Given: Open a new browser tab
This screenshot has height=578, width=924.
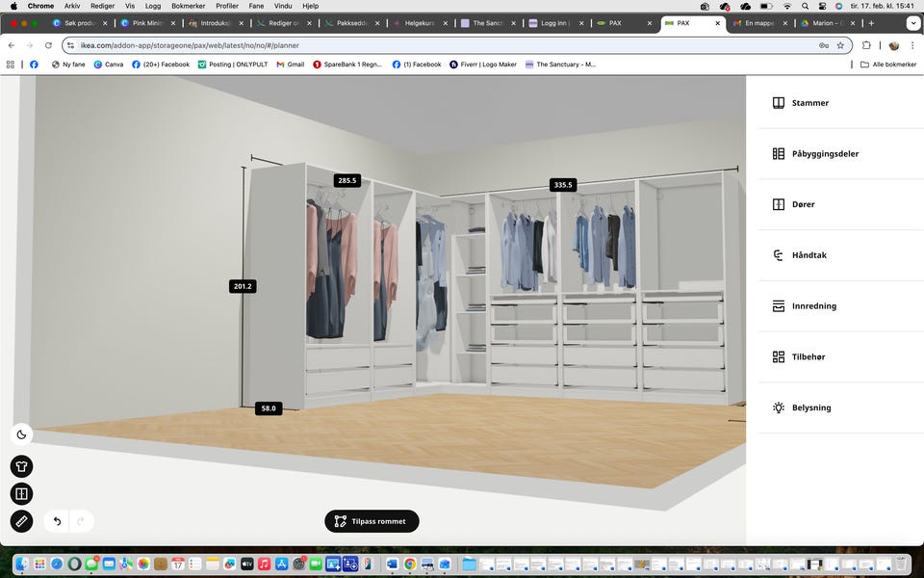Looking at the screenshot, I should coord(871,23).
